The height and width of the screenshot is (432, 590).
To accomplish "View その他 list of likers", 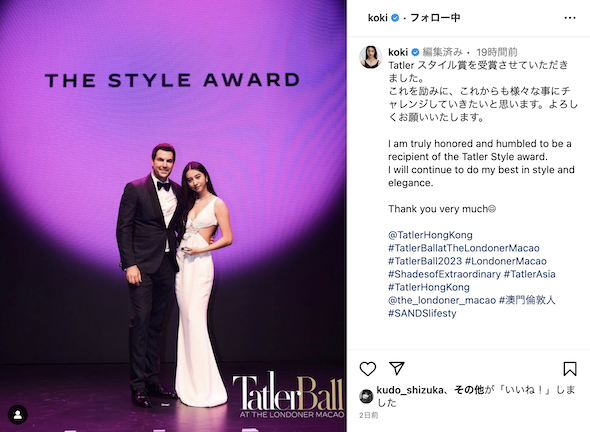I will pyautogui.click(x=469, y=390).
